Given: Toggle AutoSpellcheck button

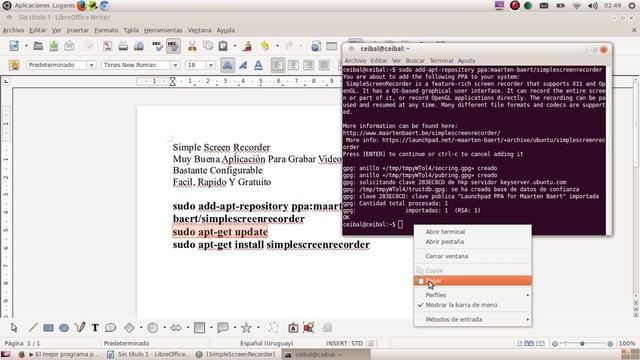Looking at the screenshot, I should [x=173, y=46].
